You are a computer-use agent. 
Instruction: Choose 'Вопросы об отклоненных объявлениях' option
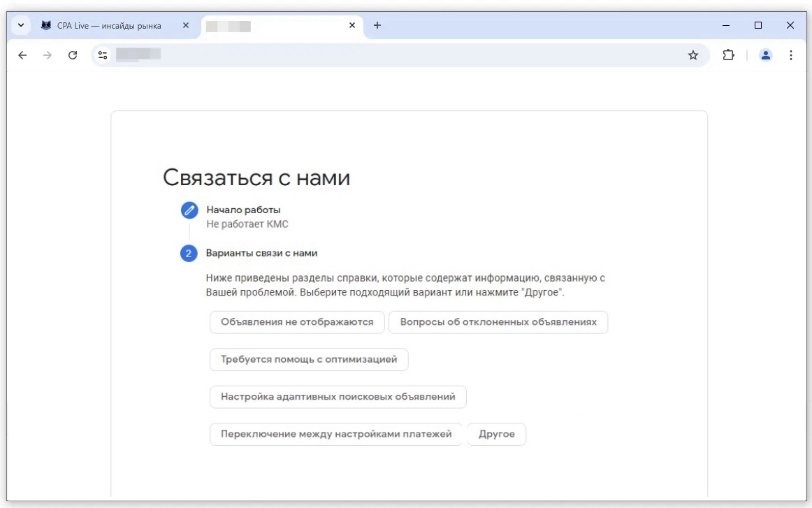coord(498,322)
